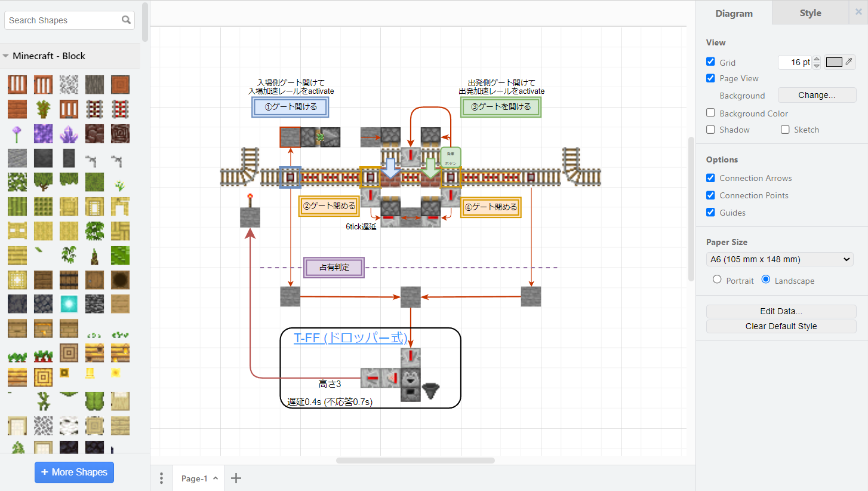Click into the Search Shapes input field
Image resolution: width=868 pixels, height=491 pixels.
point(60,20)
